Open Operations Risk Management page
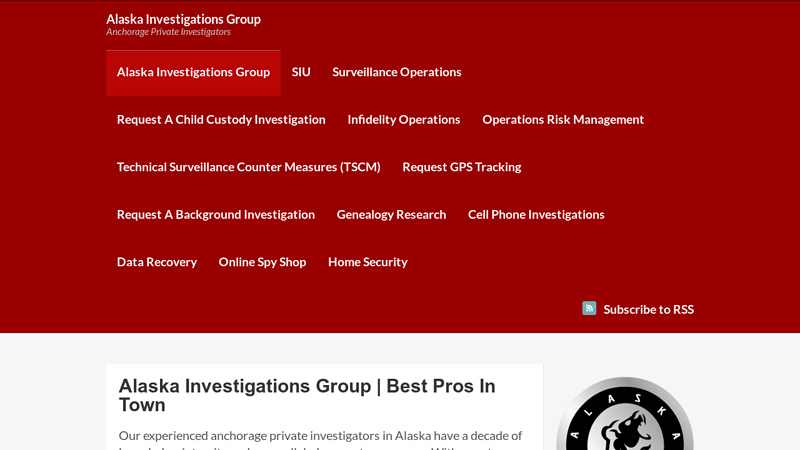 click(563, 120)
